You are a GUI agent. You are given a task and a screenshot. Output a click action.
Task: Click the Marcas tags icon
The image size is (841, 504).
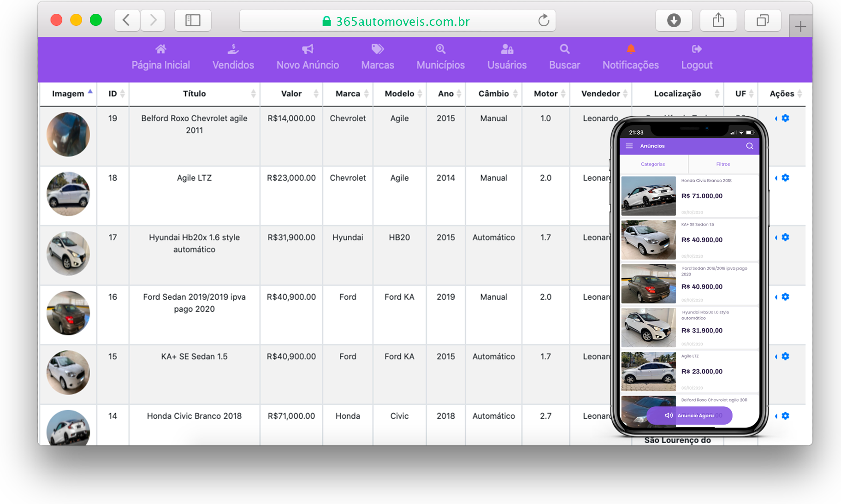pos(377,49)
